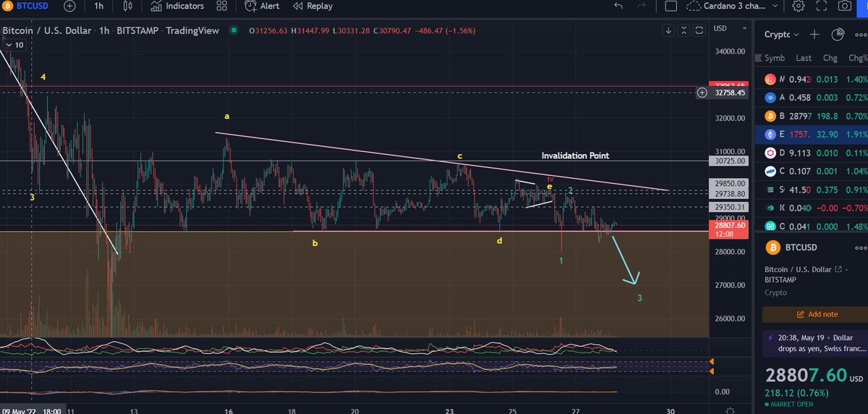The width and height of the screenshot is (868, 414).
Task: Create a new Alert
Action: click(262, 6)
